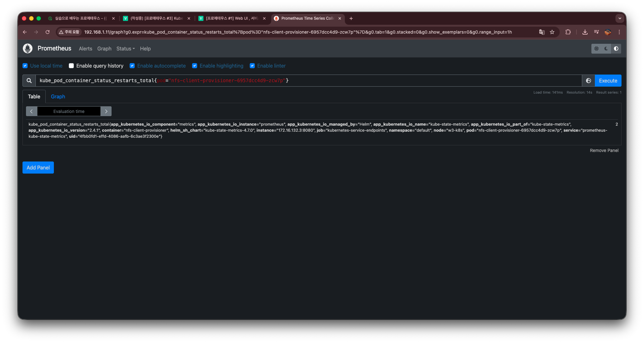The image size is (644, 343).
Task: Switch to light theme sun icon
Action: tap(596, 49)
